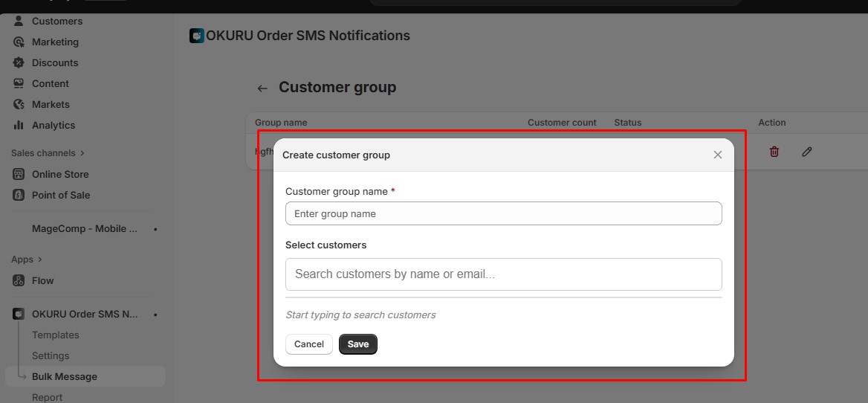Viewport: 868px width, 403px height.
Task: Delete the customer group with trash icon
Action: pyautogui.click(x=774, y=152)
